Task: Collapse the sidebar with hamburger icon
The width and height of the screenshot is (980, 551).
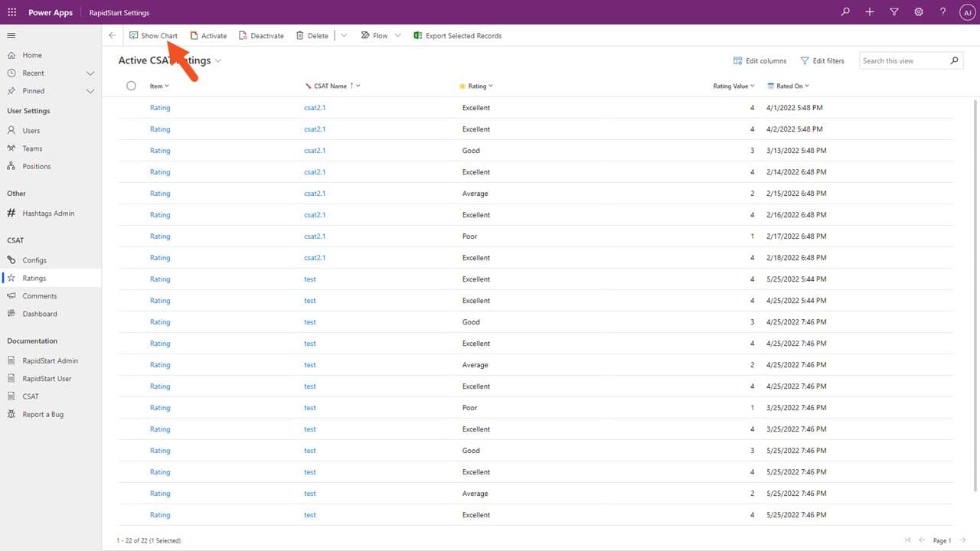Action: (x=11, y=35)
